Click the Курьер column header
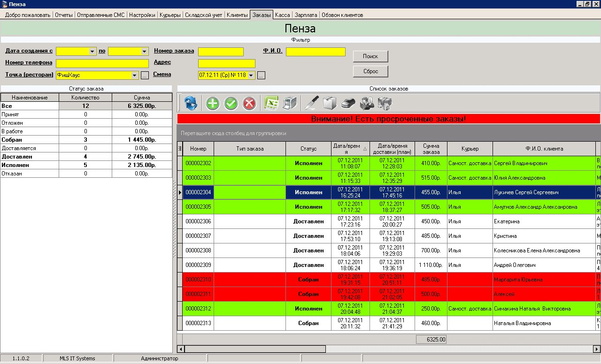This screenshot has width=601, height=364. click(x=470, y=149)
